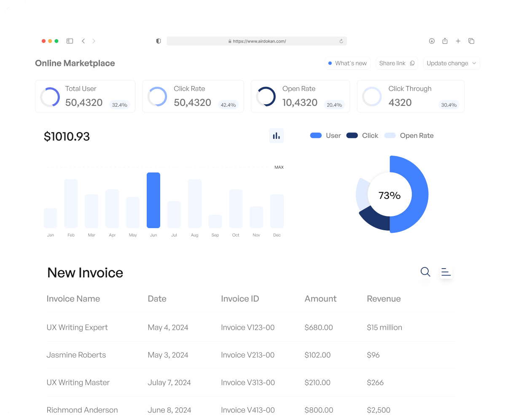Image resolution: width=516 pixels, height=420 pixels.
Task: Click the Open Rate circular gauge icon
Action: (x=266, y=96)
